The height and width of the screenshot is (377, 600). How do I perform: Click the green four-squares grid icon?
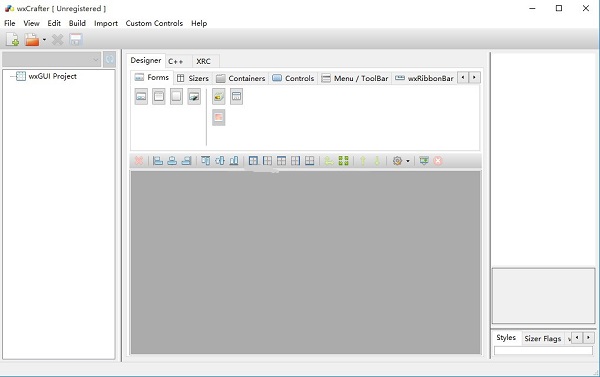pyautogui.click(x=343, y=161)
